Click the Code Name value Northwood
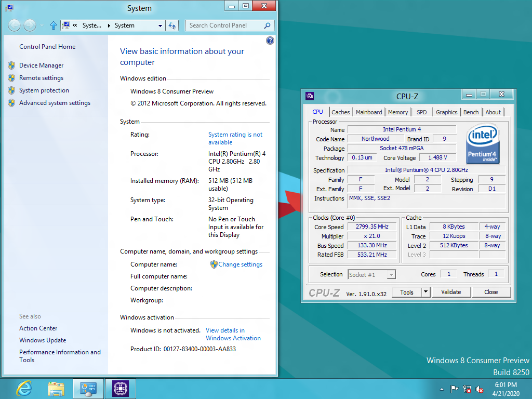This screenshot has height=399, width=532. (x=375, y=139)
